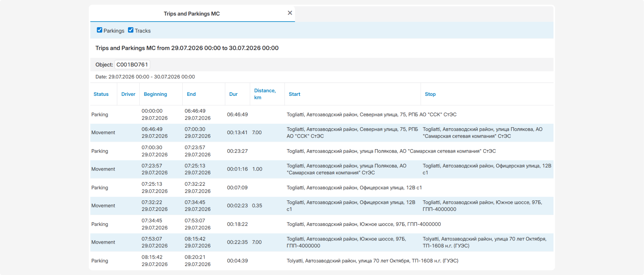Close the Trips and Parkings MC tab
This screenshot has width=644, height=275.
coord(290,13)
